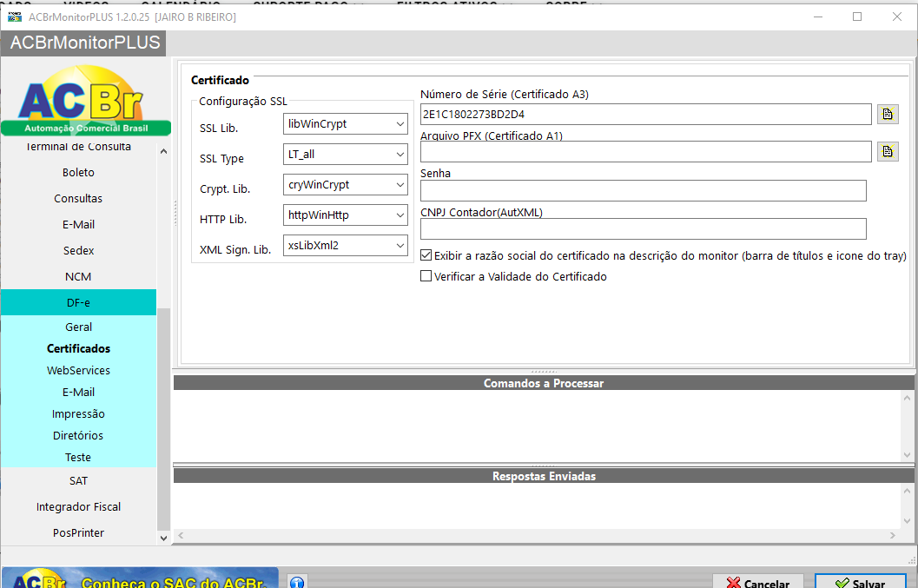
Task: Expand the HTTP Lib. combo box
Action: (x=346, y=215)
